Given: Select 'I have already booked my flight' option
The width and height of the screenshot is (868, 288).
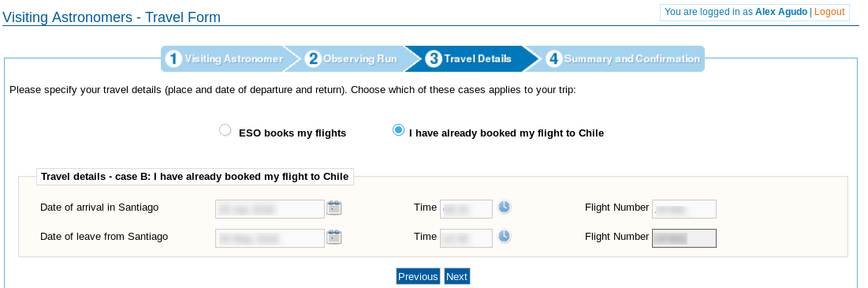Looking at the screenshot, I should pyautogui.click(x=398, y=130).
